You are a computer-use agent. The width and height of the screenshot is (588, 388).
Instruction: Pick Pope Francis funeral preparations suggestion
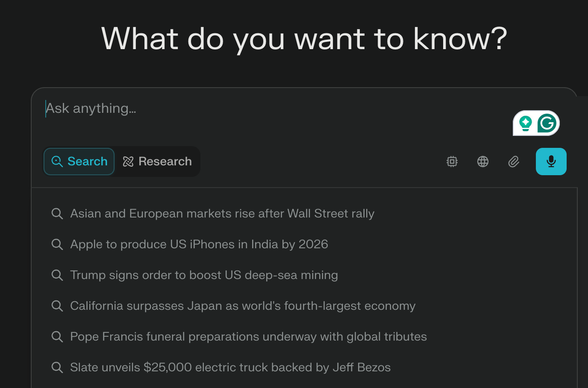248,336
